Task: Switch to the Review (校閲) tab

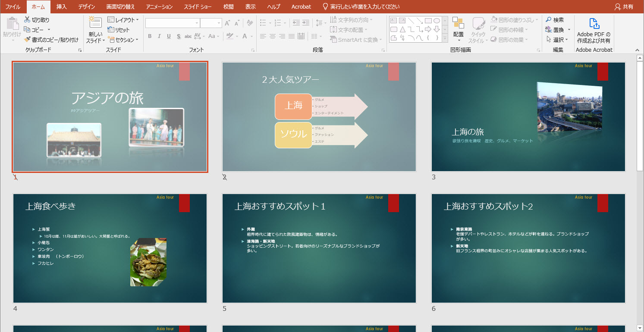Action: coord(229,6)
